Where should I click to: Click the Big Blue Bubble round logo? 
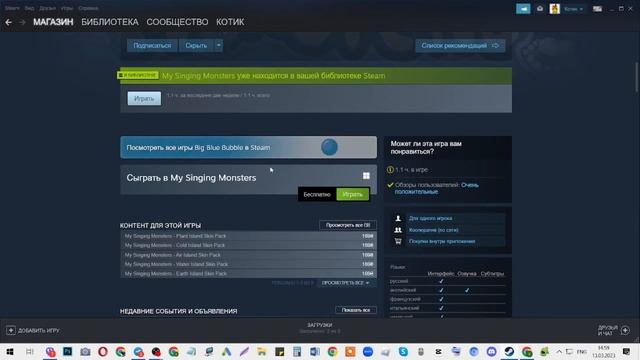[329, 147]
